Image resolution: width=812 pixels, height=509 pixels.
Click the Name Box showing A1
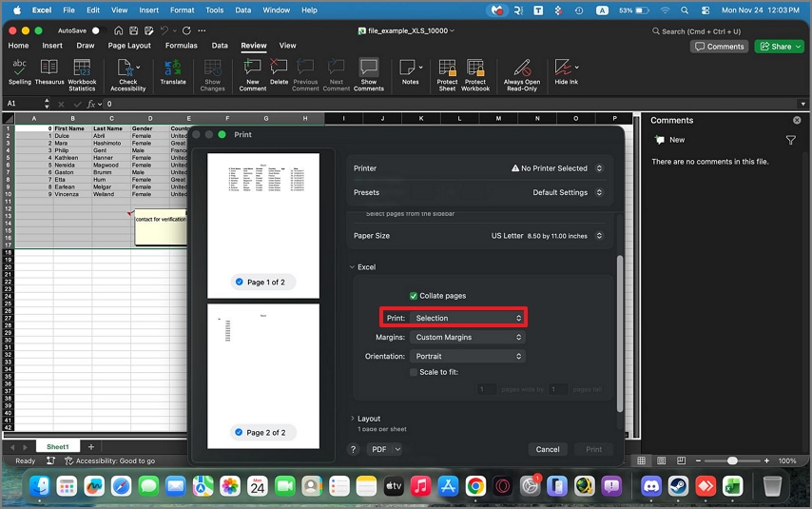click(x=25, y=104)
